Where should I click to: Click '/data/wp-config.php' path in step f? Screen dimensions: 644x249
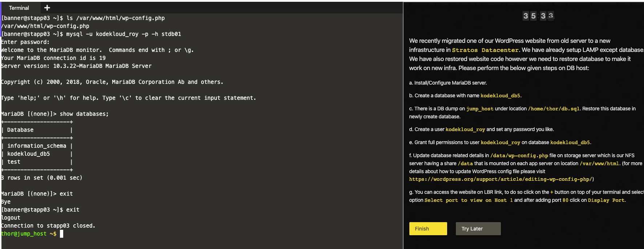point(519,155)
